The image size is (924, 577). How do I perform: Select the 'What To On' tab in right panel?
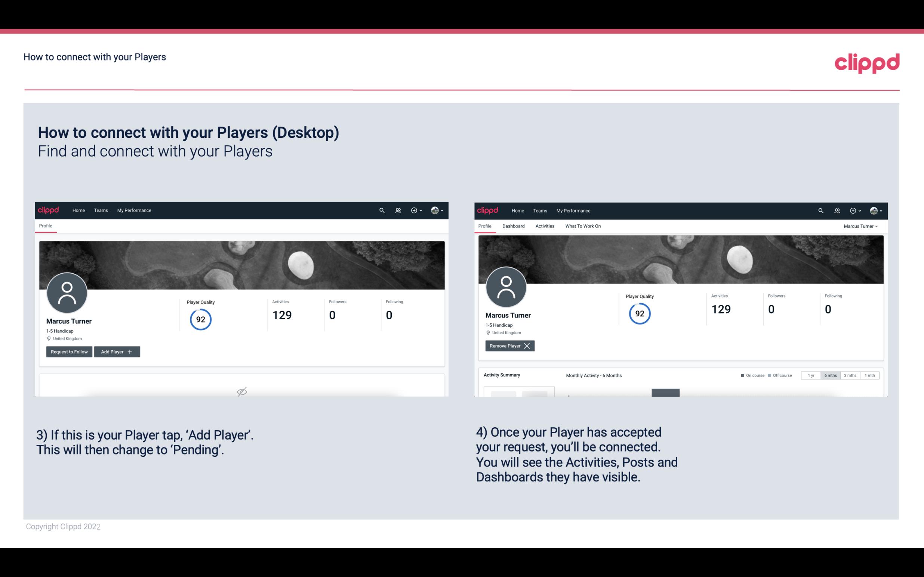pyautogui.click(x=582, y=226)
